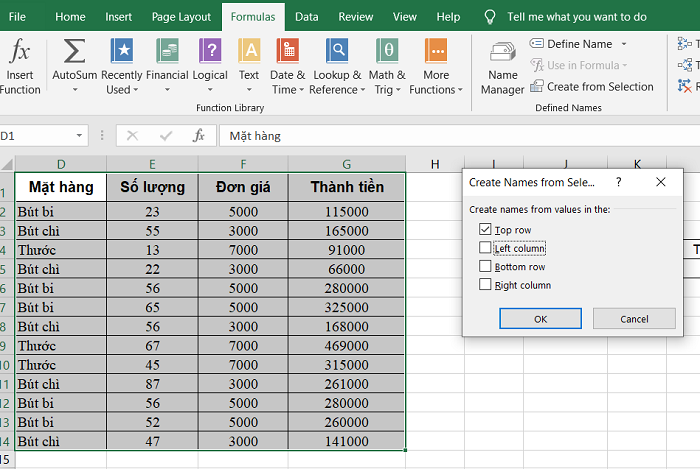Open the Text functions icon
Image resolution: width=700 pixels, height=469 pixels.
coord(249,50)
